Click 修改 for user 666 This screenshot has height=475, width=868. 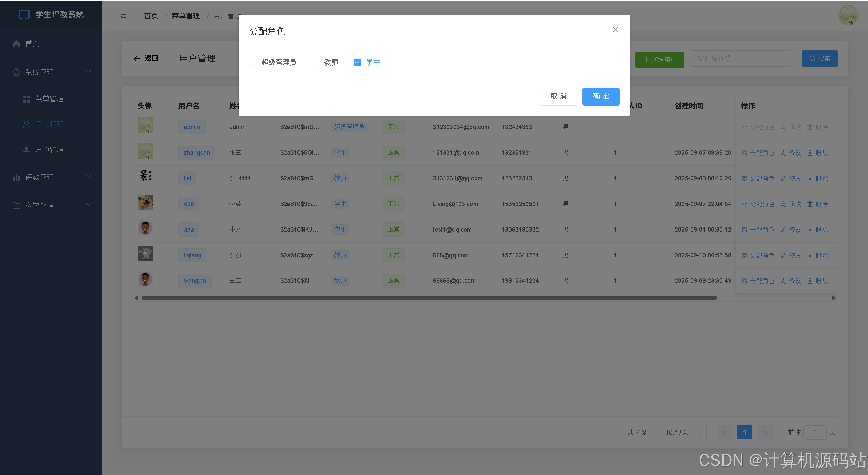point(791,204)
